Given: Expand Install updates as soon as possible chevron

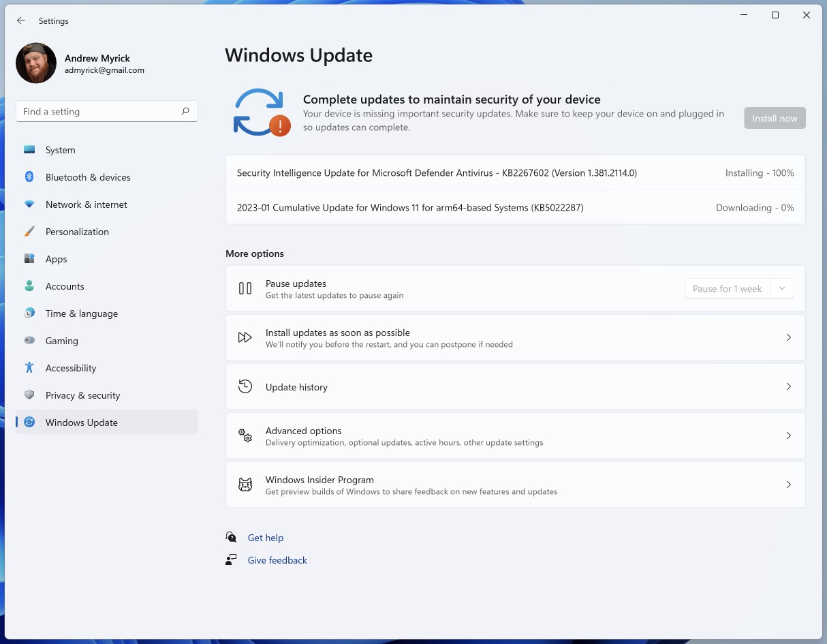Looking at the screenshot, I should point(789,337).
